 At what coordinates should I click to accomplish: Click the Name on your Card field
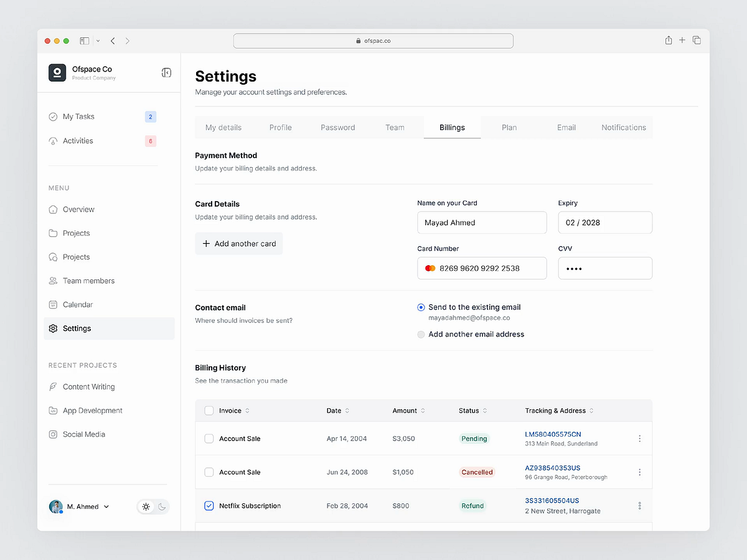[x=482, y=222]
